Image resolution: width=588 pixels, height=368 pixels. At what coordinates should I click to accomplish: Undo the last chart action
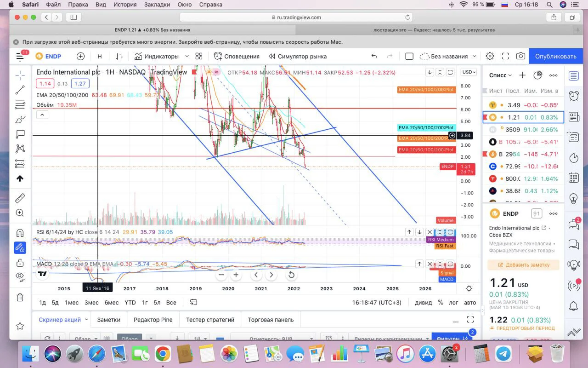[x=374, y=56]
